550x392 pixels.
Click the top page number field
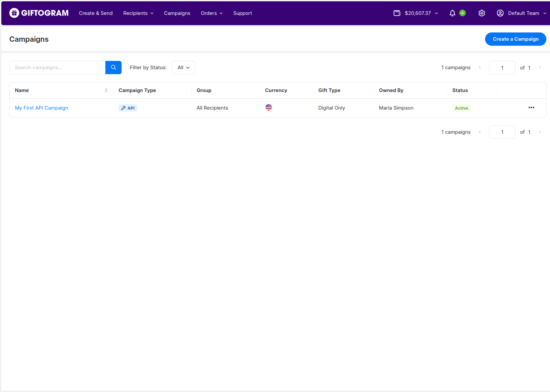tap(502, 68)
